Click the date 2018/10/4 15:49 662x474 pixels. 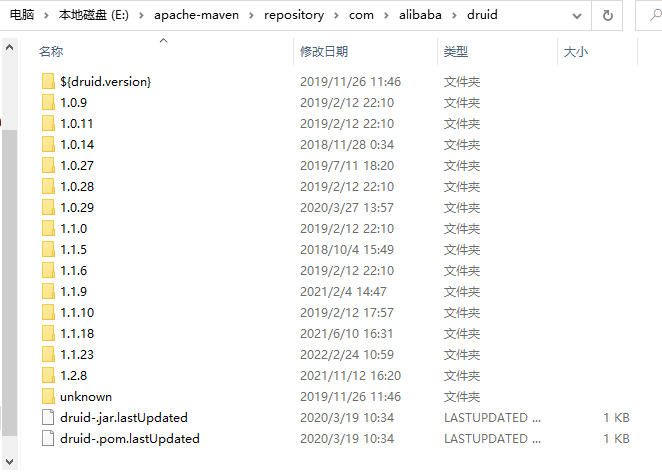(347, 249)
